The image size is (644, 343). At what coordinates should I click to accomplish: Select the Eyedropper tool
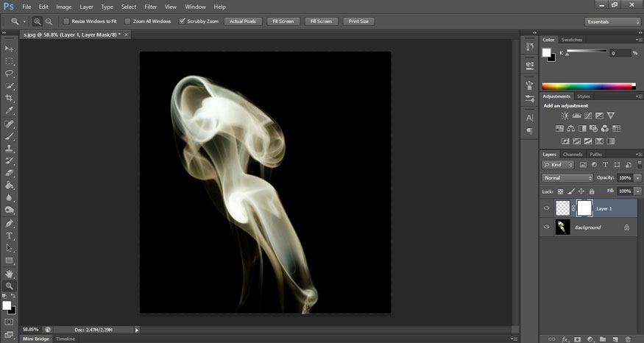9,110
